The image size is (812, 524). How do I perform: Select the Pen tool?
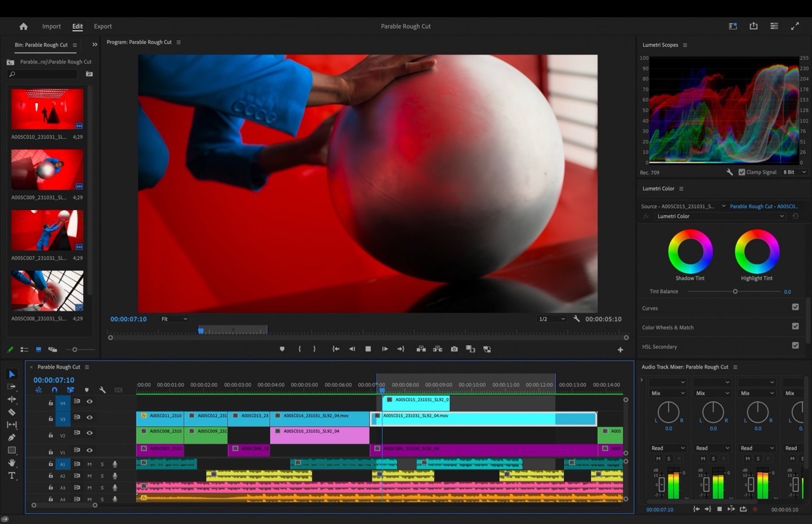pyautogui.click(x=11, y=438)
